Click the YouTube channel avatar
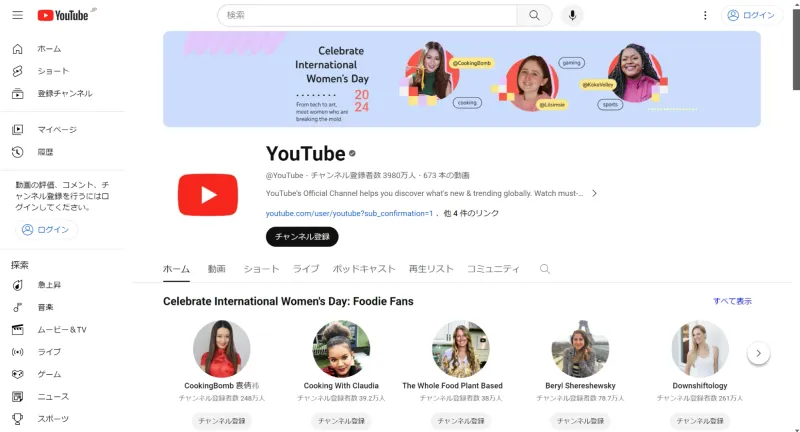The width and height of the screenshot is (800, 432). point(208,195)
